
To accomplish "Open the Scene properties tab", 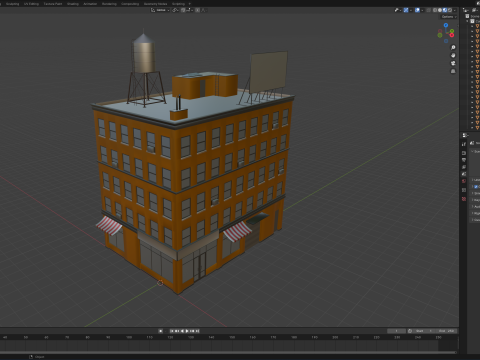I will point(464,174).
